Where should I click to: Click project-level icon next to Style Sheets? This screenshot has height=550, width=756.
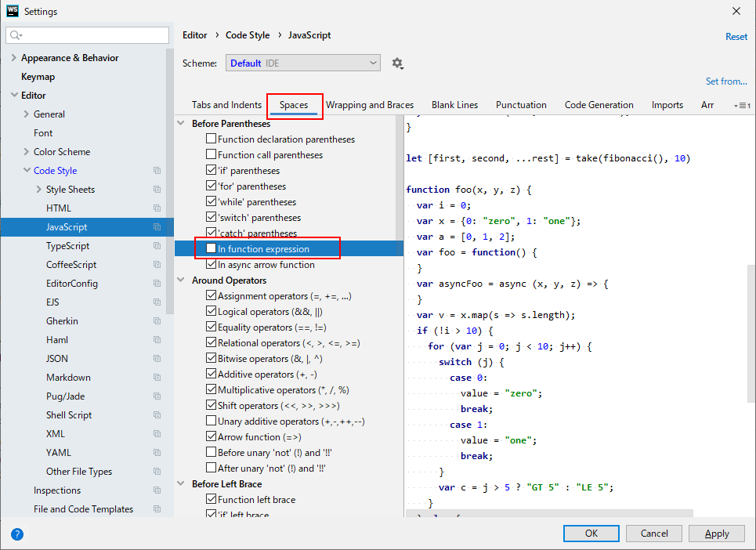pyautogui.click(x=157, y=190)
